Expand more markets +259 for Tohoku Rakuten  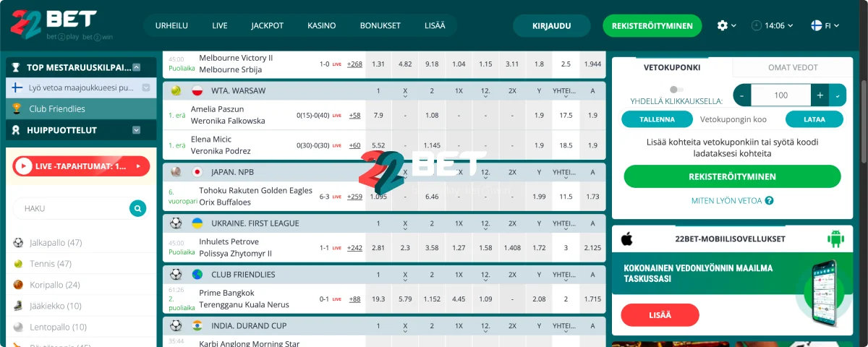pos(354,197)
